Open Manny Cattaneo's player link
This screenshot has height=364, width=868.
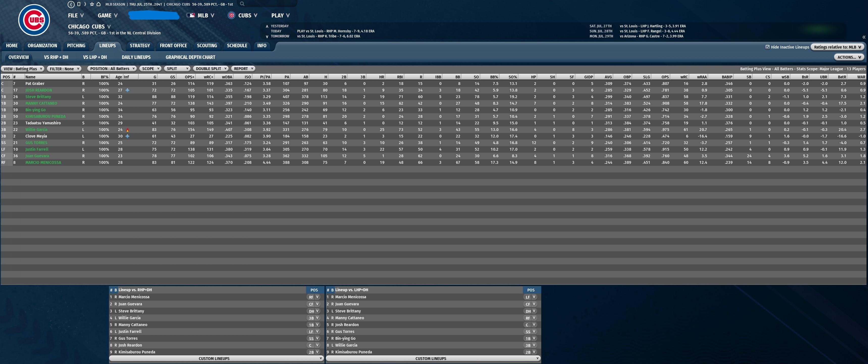coord(41,103)
